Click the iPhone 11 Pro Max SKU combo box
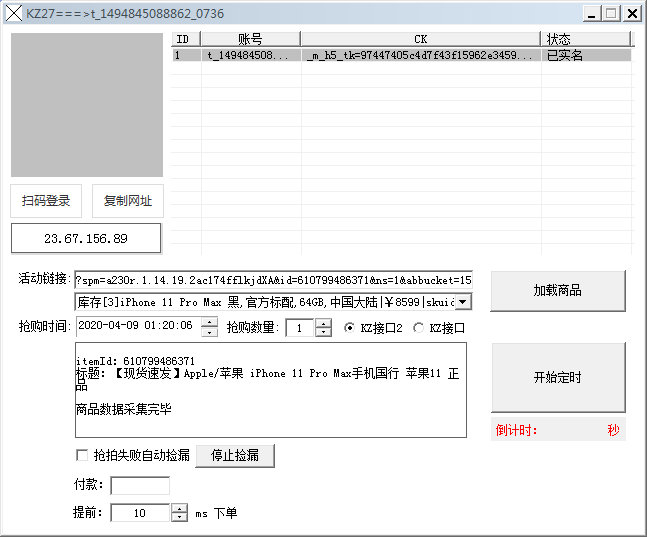This screenshot has width=647, height=537. [x=265, y=302]
